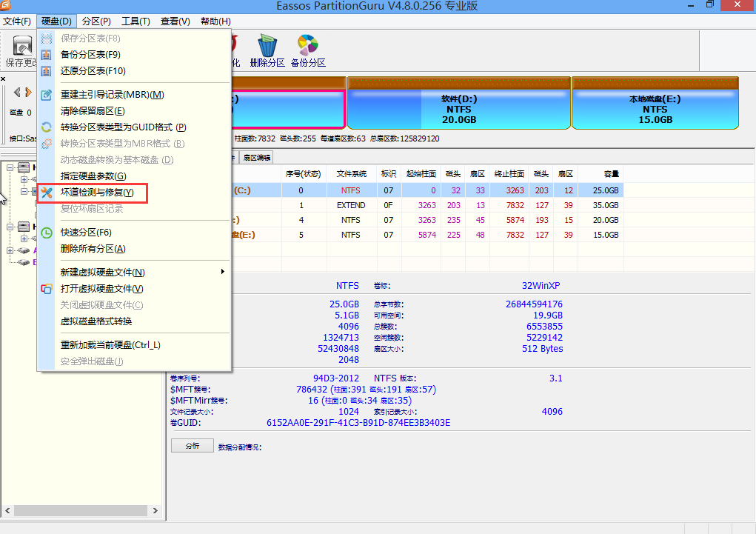Choose 转换分区表类型为GUID格式 (P)

coord(135,127)
